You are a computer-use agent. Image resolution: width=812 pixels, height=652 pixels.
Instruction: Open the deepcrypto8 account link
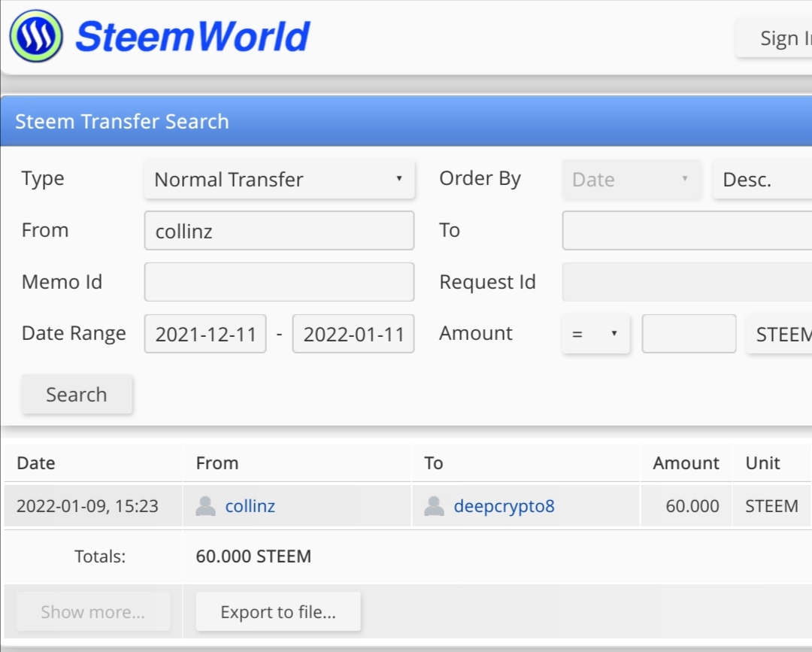[504, 506]
